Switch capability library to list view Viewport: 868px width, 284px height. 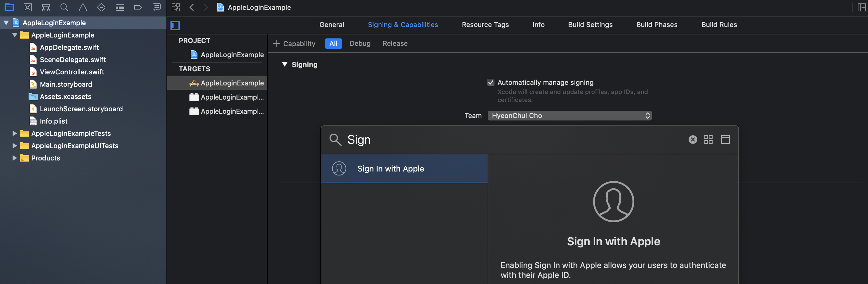(x=725, y=140)
